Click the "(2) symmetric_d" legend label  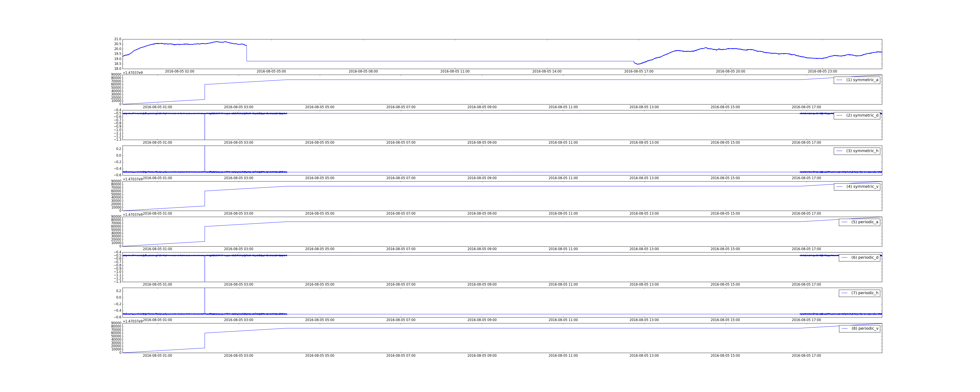tap(862, 115)
